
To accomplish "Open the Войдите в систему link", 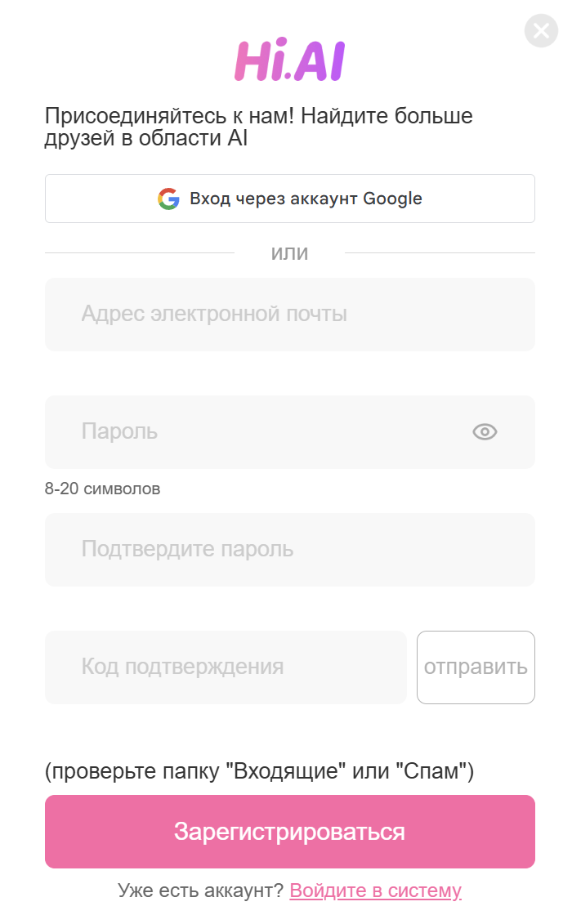I will (x=375, y=890).
